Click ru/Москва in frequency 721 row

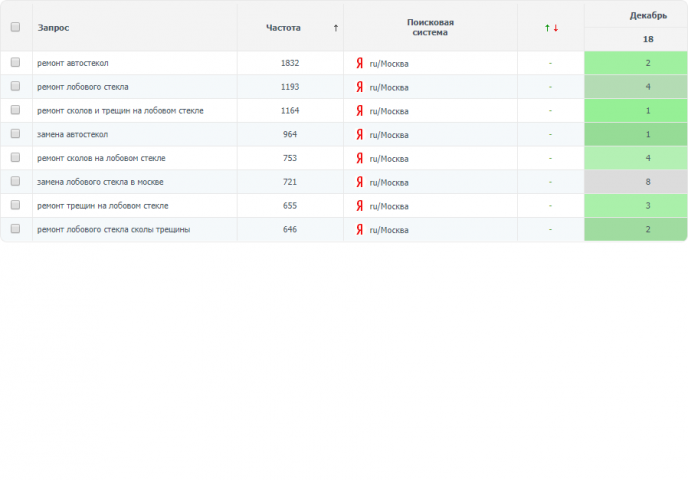tap(389, 182)
